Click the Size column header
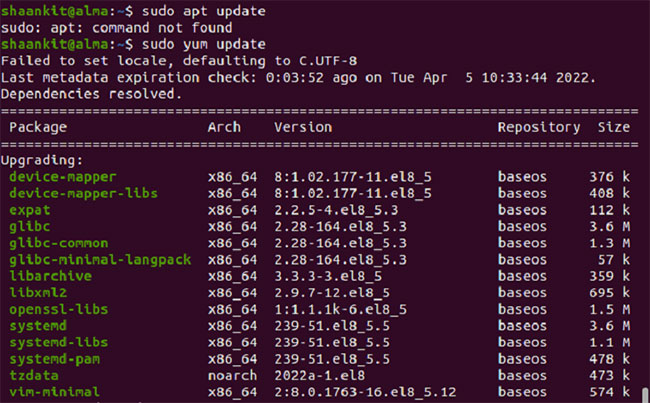Screen dimensions: 650x403 (614, 127)
